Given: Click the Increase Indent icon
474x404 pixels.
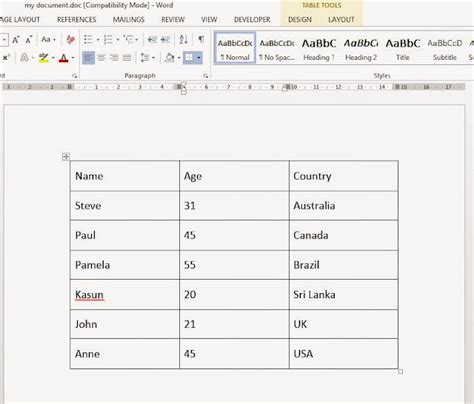Looking at the screenshot, I should tap(165, 40).
